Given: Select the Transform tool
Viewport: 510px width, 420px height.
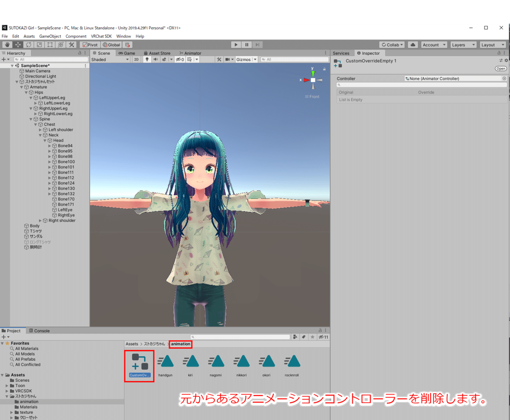Looking at the screenshot, I should (x=61, y=45).
